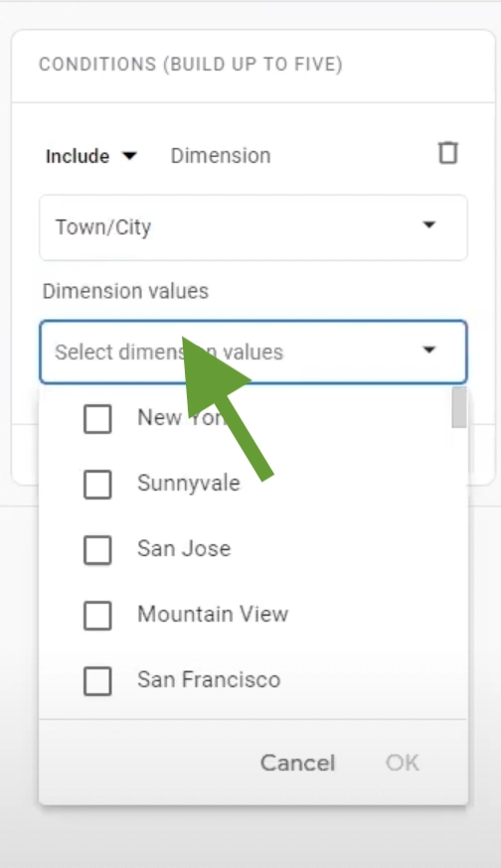Click the San Jose option text

point(184,548)
